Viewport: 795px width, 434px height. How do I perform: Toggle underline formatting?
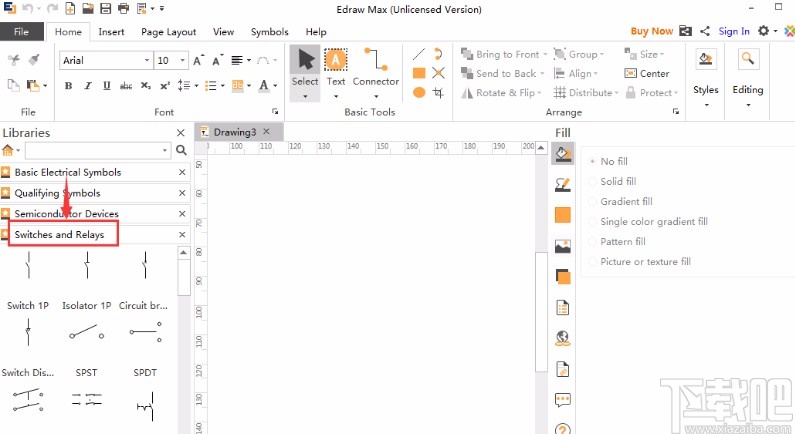pos(106,86)
